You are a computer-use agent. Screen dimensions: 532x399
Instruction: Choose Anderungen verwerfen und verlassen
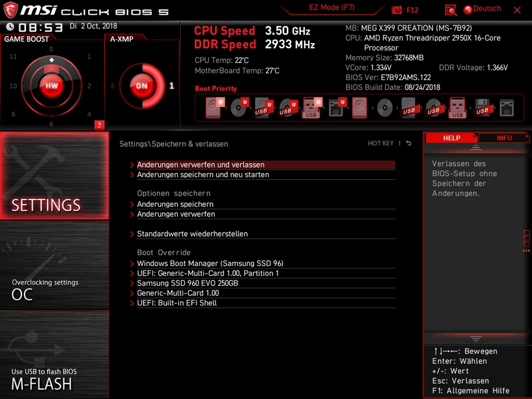pos(266,164)
